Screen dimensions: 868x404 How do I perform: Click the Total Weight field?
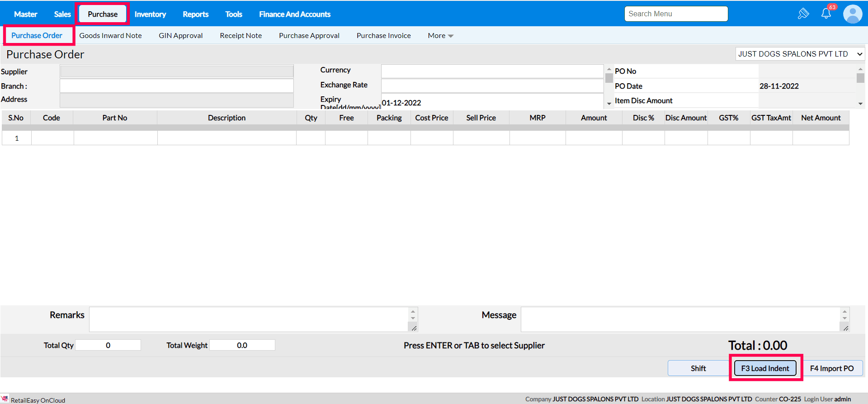(x=242, y=345)
